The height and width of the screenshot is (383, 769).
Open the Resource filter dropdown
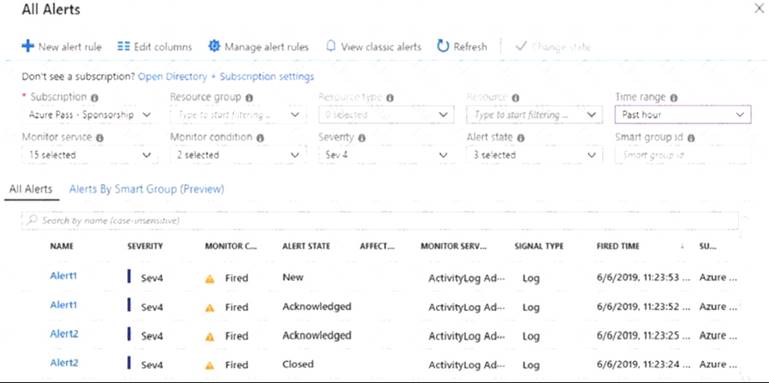(535, 115)
